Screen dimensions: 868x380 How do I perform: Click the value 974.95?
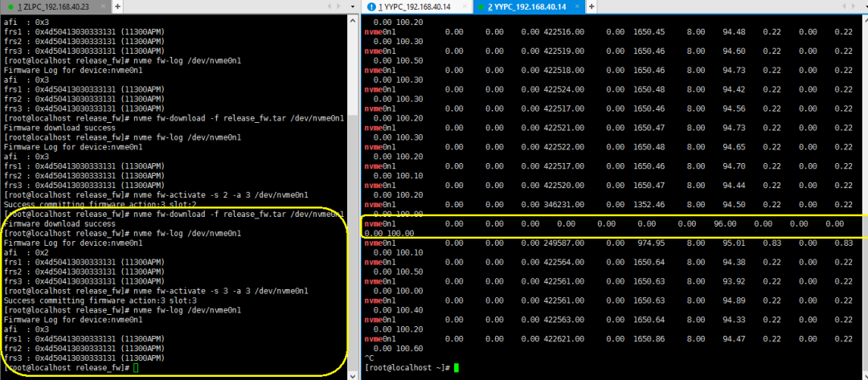pyautogui.click(x=651, y=243)
